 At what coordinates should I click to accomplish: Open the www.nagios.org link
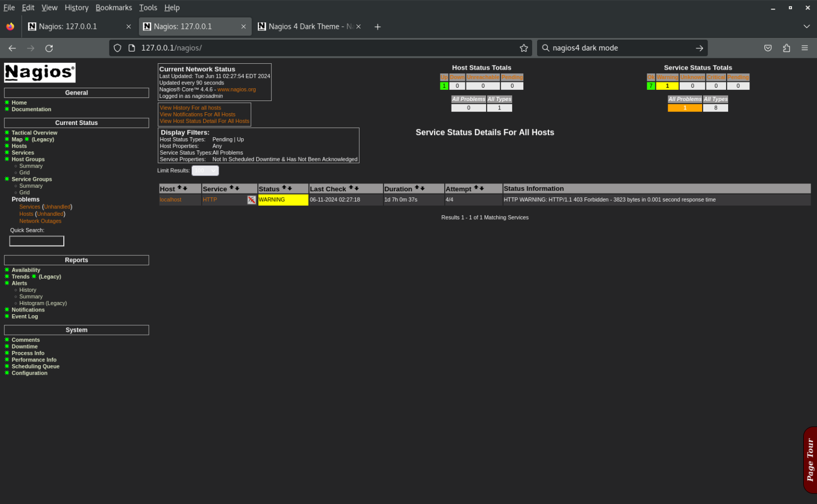[237, 89]
